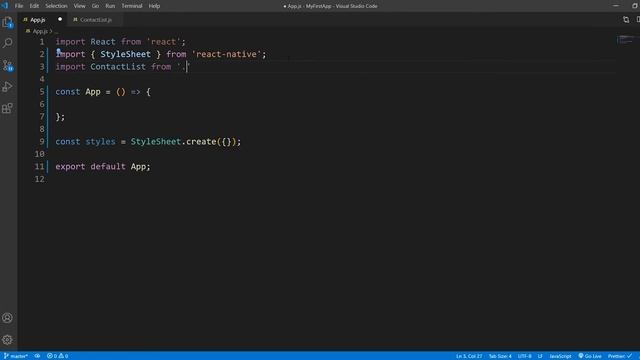The width and height of the screenshot is (640, 360).
Task: Click the lightbulb icon on line 2
Action: click(x=58, y=51)
